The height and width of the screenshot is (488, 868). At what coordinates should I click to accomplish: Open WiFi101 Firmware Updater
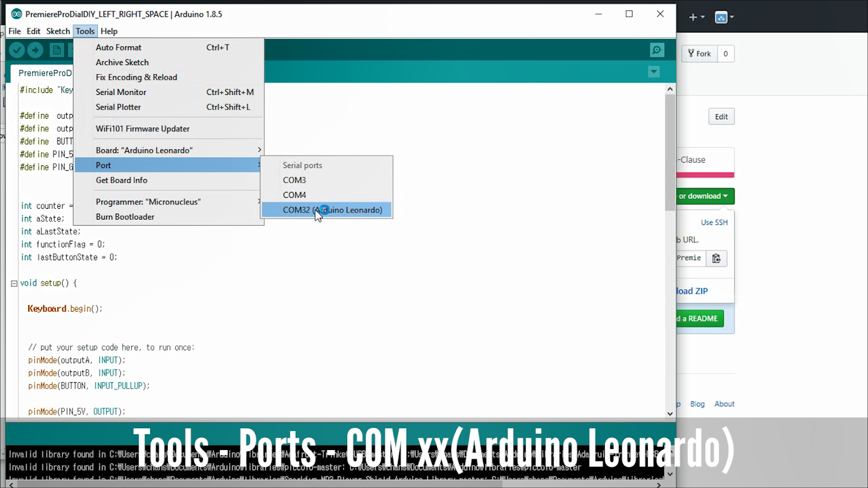[x=168, y=129]
